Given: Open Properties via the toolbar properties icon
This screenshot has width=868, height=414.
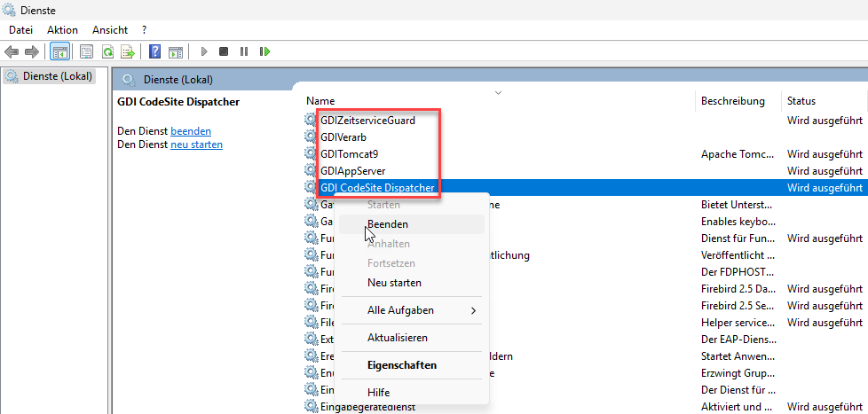Looking at the screenshot, I should click(86, 52).
